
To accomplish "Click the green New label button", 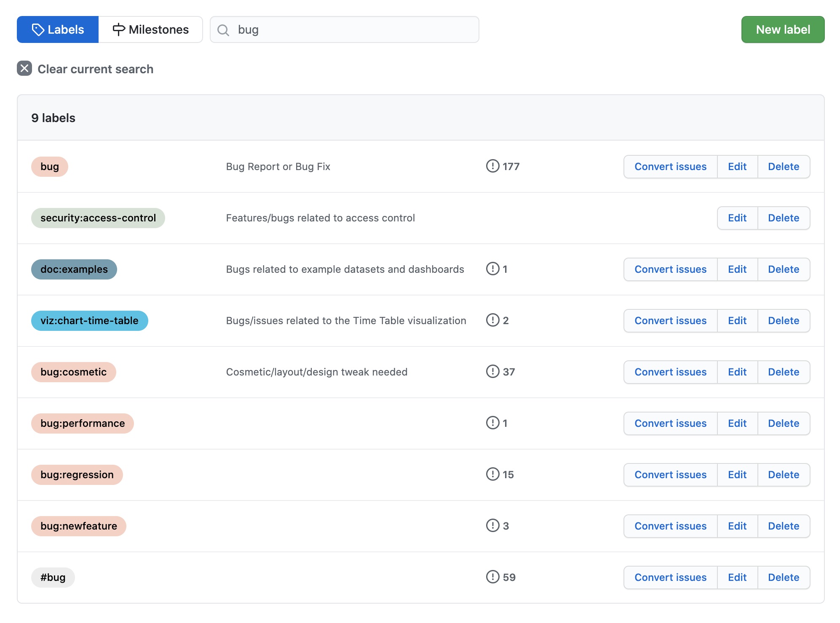I will pyautogui.click(x=782, y=29).
